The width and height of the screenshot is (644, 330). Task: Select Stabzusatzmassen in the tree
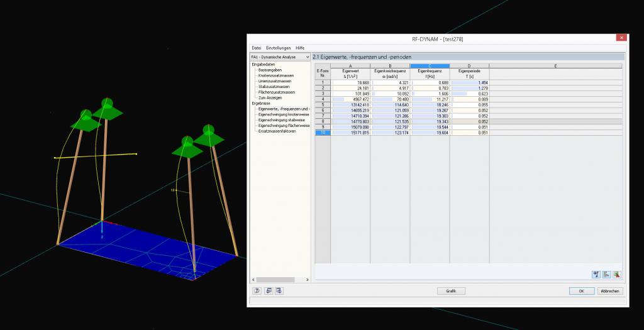pos(274,87)
